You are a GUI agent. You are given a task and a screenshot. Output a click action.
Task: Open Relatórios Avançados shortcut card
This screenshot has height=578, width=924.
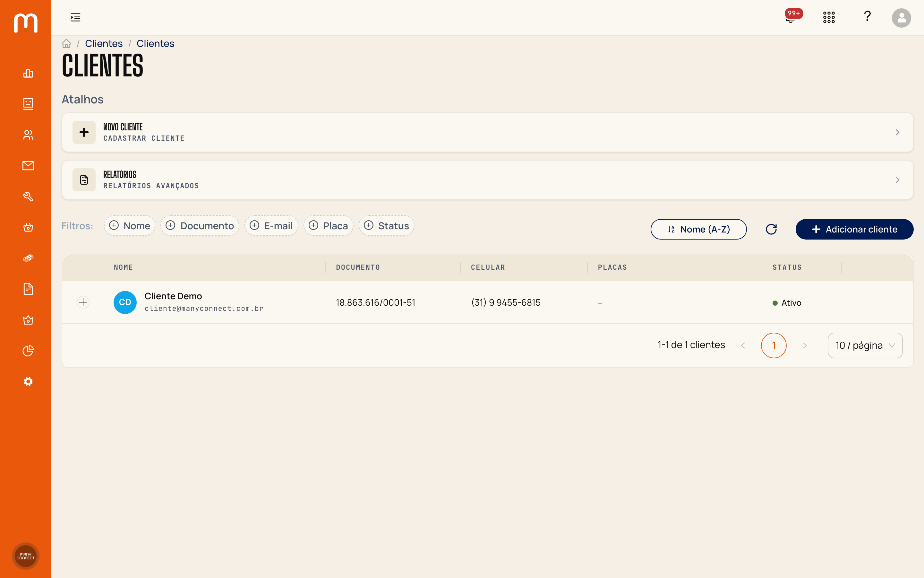[x=488, y=180]
